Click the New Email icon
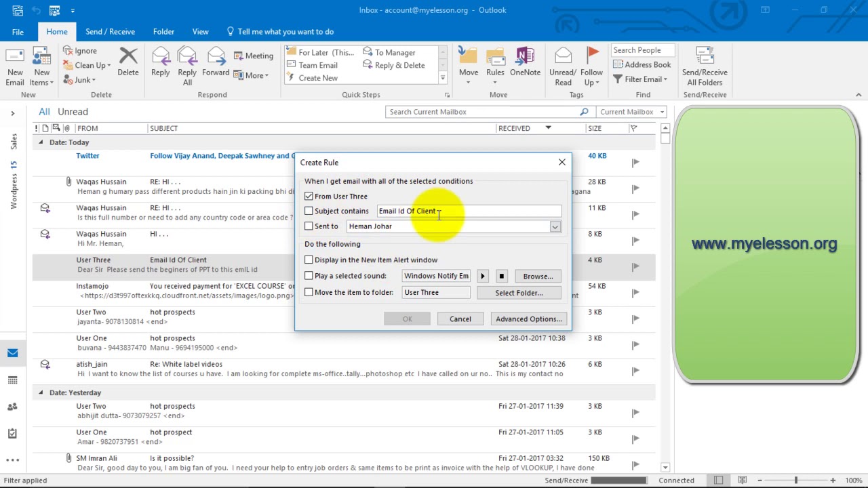The height and width of the screenshot is (488, 868). (15, 66)
